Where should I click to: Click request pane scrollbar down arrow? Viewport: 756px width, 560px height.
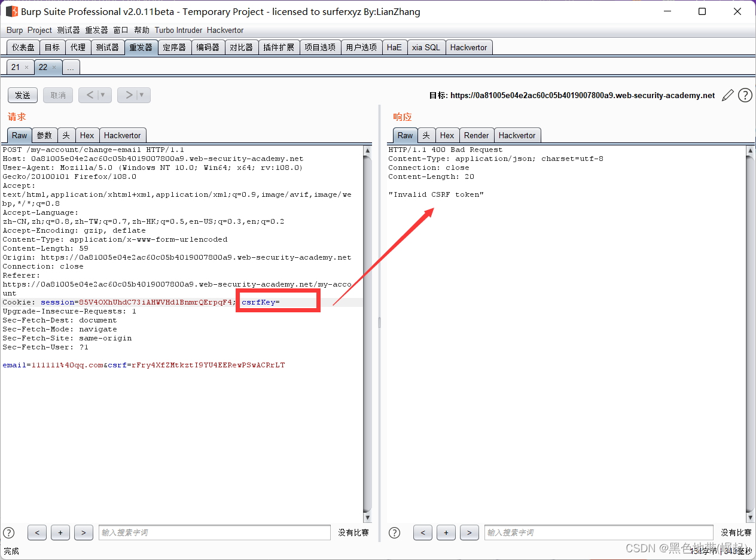367,518
